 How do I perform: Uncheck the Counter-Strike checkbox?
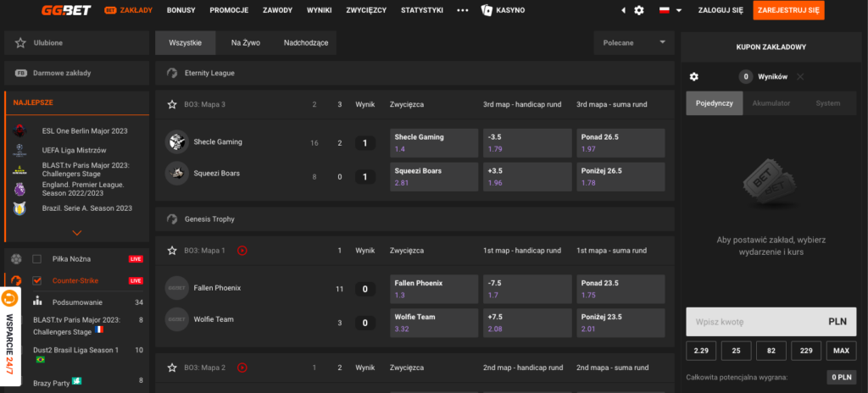click(37, 280)
